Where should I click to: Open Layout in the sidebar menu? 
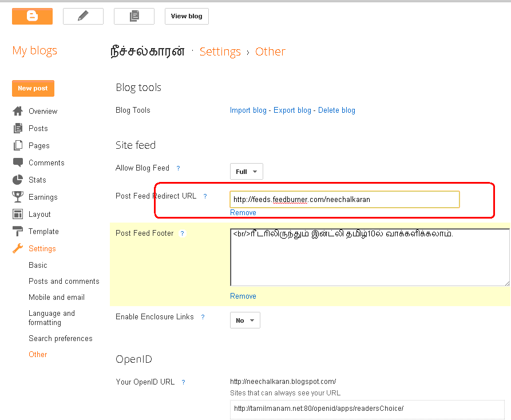[39, 215]
